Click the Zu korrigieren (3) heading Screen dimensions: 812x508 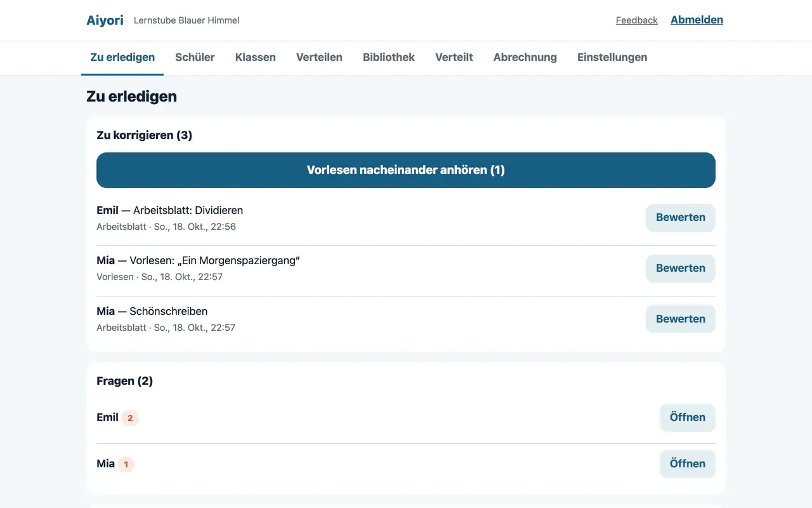(145, 135)
